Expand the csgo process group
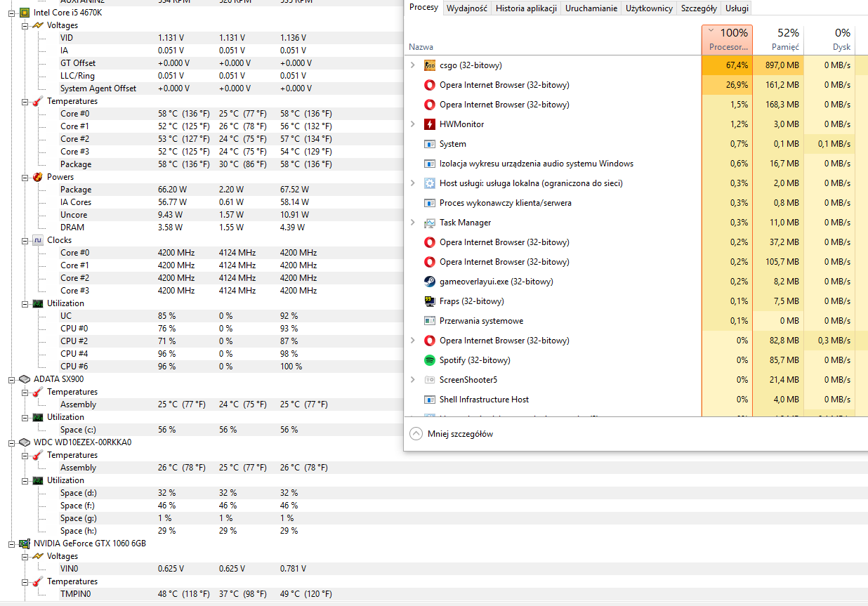This screenshot has height=606, width=868. 413,65
